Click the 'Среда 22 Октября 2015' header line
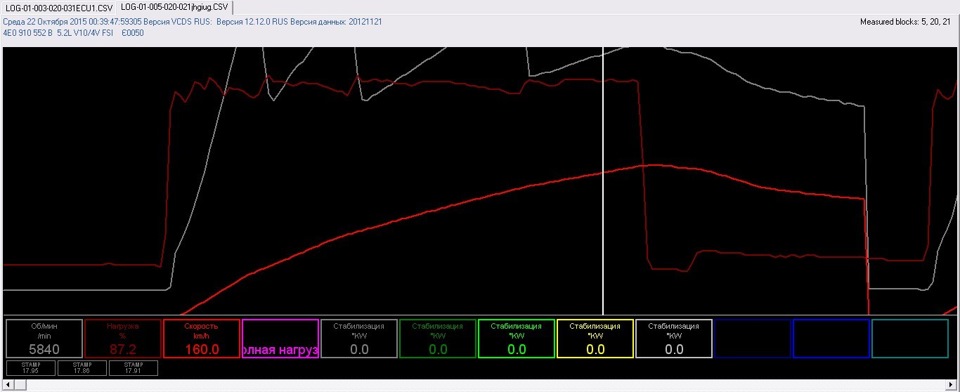960x392 pixels. click(192, 21)
